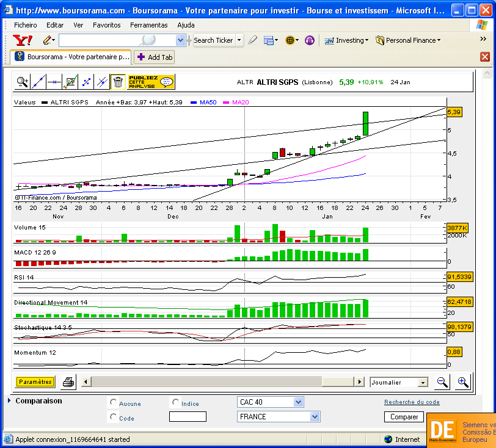Viewport: 496px width, 448px height.
Task: Zoom in chart with plus magnifier
Action: point(463,382)
